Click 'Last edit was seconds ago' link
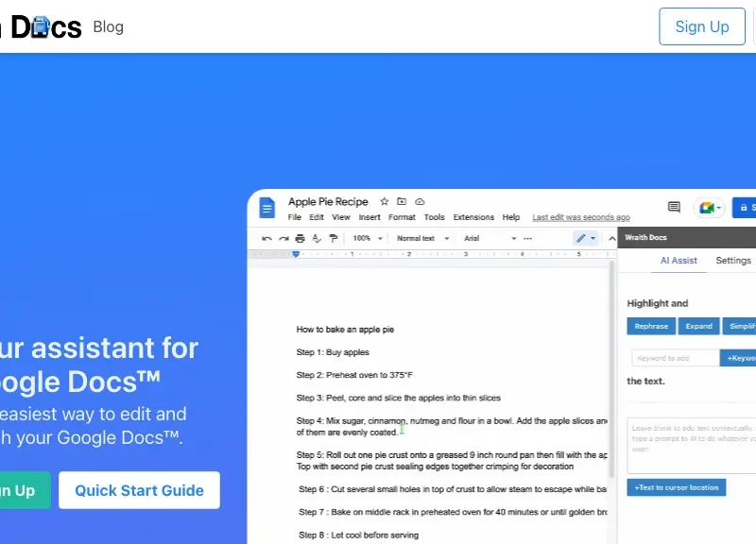The image size is (756, 544). click(x=581, y=217)
